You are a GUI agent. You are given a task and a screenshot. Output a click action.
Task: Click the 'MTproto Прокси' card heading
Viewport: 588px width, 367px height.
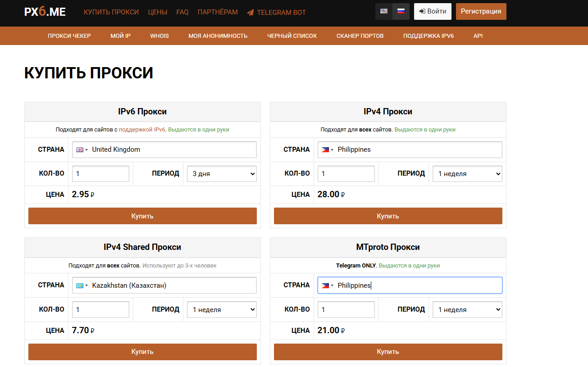[x=388, y=247]
